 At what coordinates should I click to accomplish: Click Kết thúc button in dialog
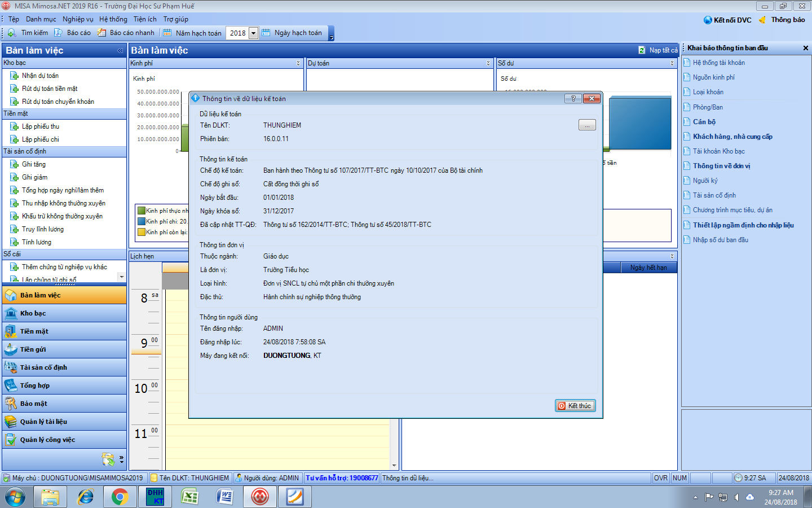[575, 406]
